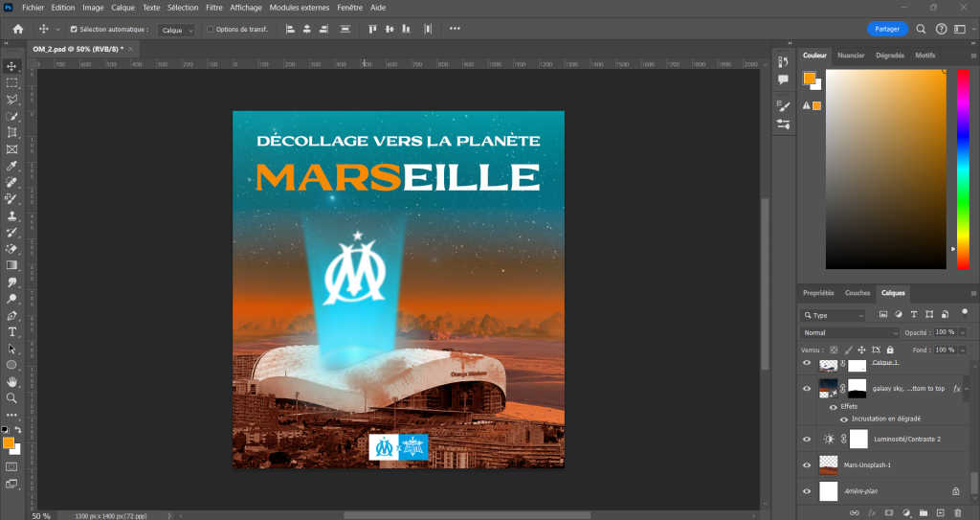Open the Fond fill dropdown arrow
980x520 pixels.
coord(962,350)
